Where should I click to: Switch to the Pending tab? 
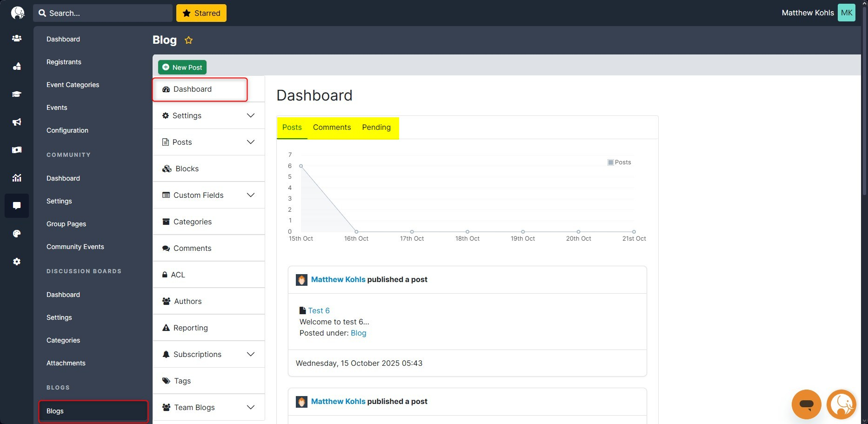[376, 128]
